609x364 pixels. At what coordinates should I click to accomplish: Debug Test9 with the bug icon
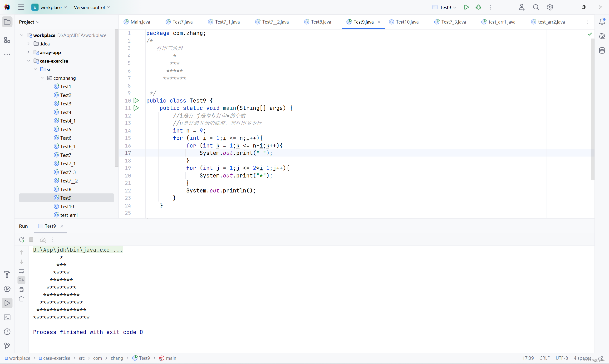tap(479, 7)
